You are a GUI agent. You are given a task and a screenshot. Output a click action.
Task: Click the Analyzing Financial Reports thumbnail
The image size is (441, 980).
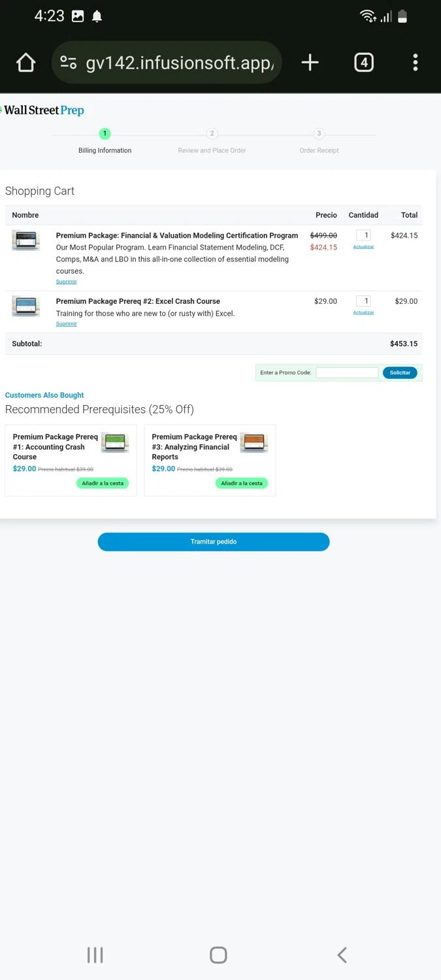pyautogui.click(x=254, y=443)
